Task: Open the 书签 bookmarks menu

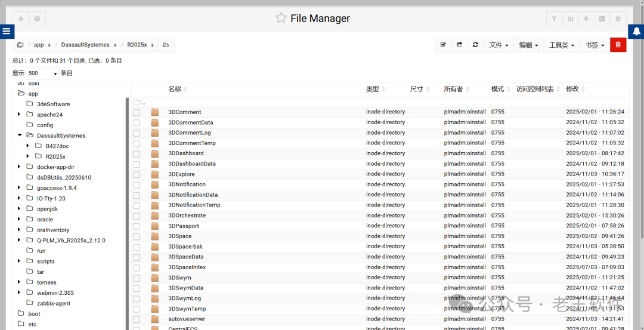Action: tap(595, 45)
